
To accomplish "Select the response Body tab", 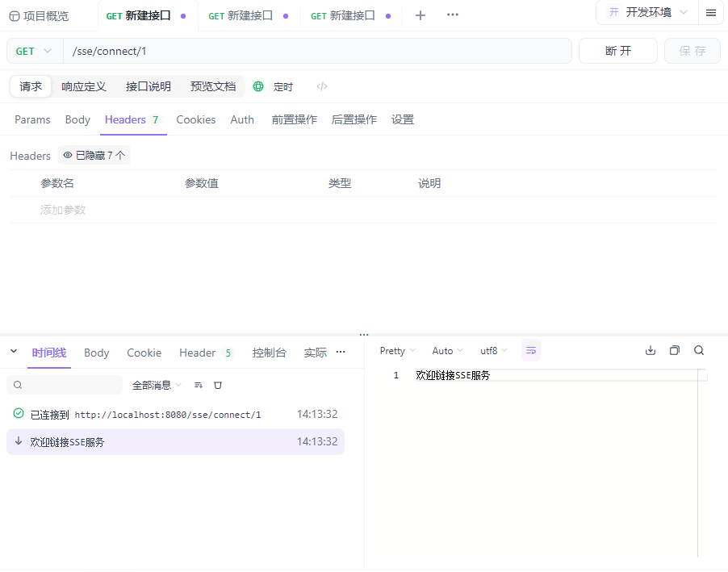I will coord(97,353).
